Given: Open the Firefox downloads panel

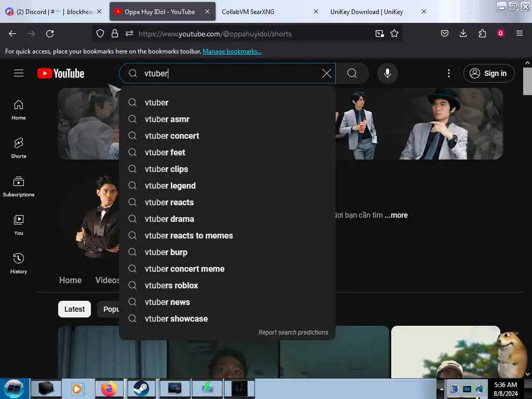Looking at the screenshot, I should pos(463,34).
